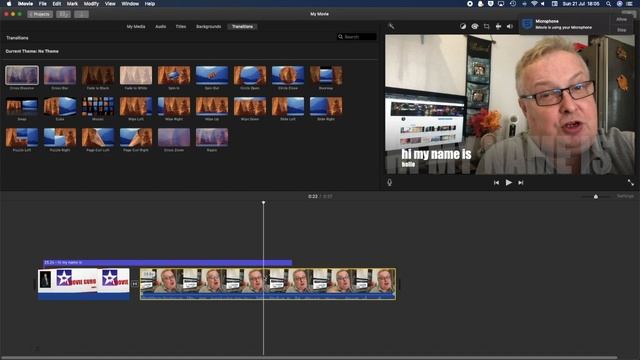640x360 pixels.
Task: Choose the Slide Left transition
Action: coord(288,107)
